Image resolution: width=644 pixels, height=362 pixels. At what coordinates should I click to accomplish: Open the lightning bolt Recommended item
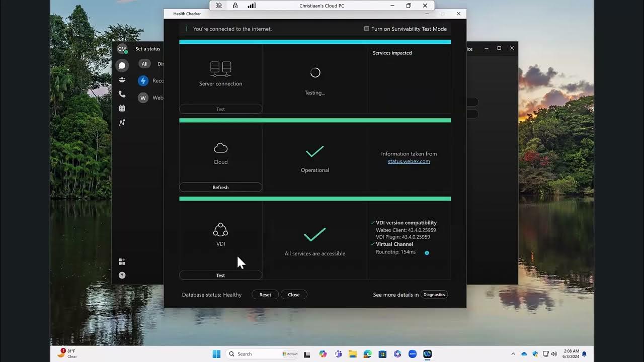(x=143, y=80)
